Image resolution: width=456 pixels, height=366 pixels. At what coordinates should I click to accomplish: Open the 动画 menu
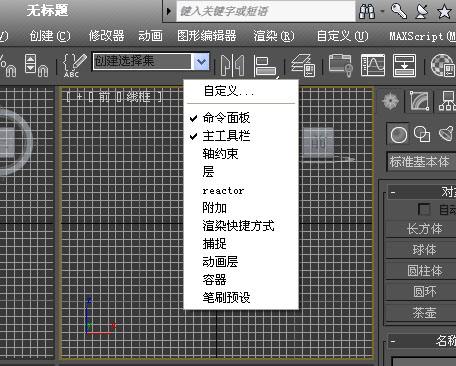pyautogui.click(x=150, y=36)
